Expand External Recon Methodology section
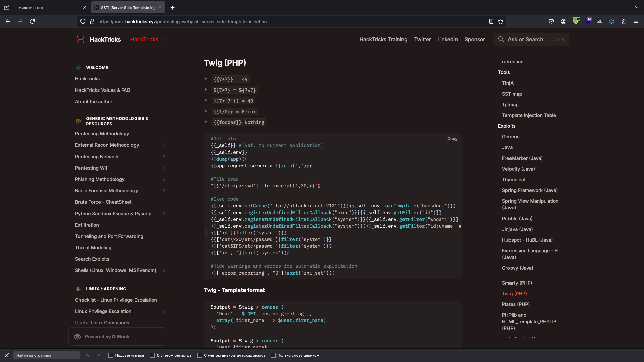The image size is (644, 362). (x=164, y=145)
